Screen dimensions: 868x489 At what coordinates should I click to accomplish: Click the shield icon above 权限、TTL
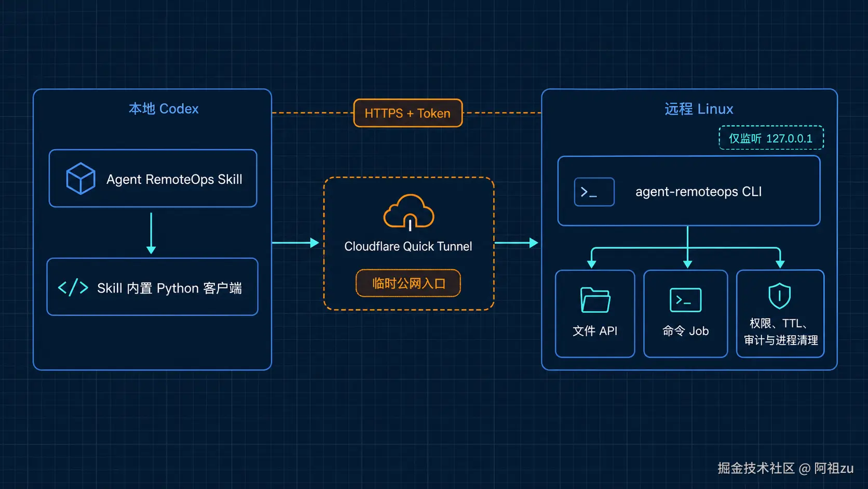[779, 296]
